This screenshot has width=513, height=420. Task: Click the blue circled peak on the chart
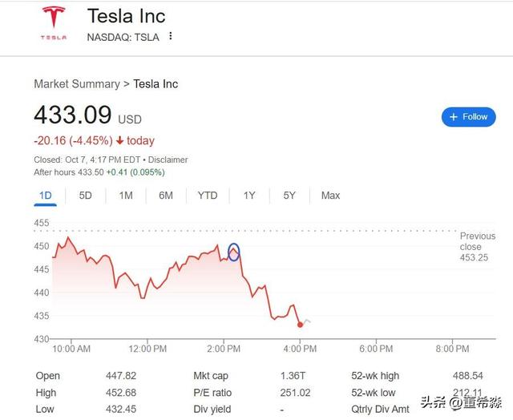click(234, 252)
